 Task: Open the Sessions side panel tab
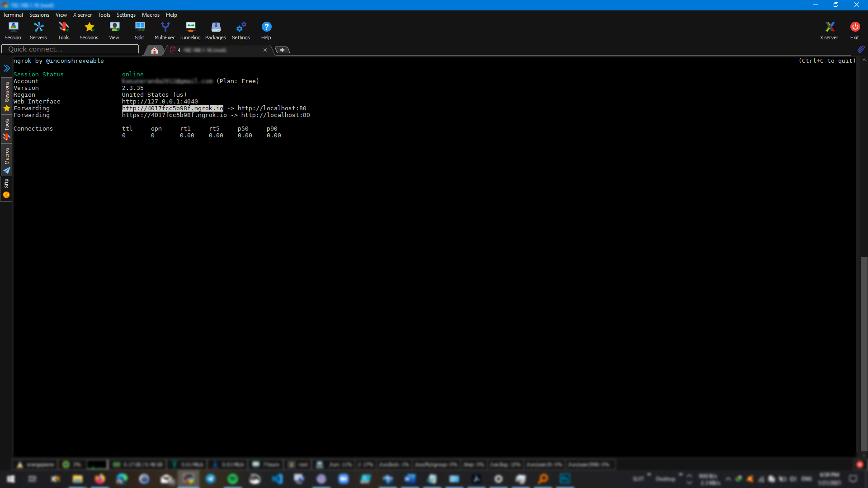(x=7, y=96)
